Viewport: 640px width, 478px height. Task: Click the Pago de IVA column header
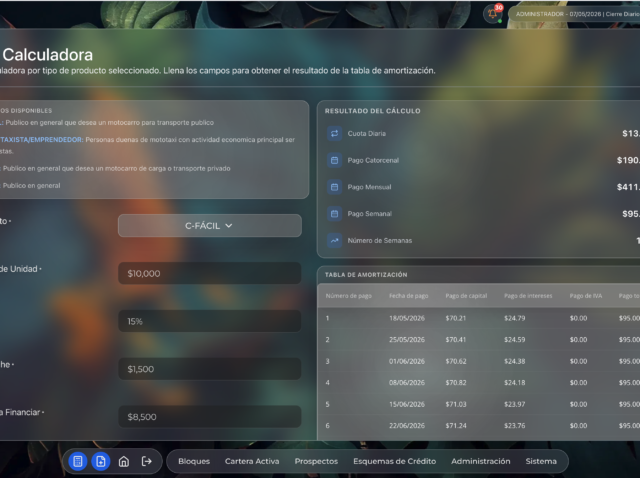tap(586, 296)
